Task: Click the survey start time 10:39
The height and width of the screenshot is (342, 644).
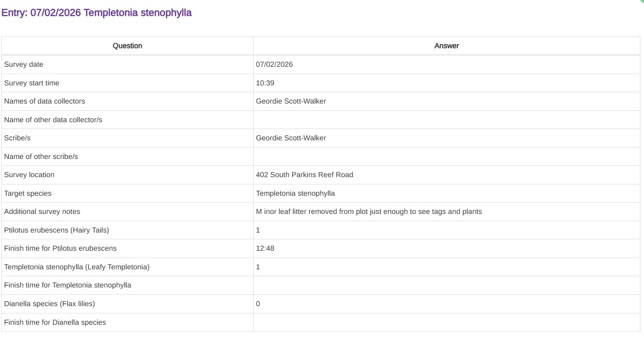Action: click(x=265, y=83)
